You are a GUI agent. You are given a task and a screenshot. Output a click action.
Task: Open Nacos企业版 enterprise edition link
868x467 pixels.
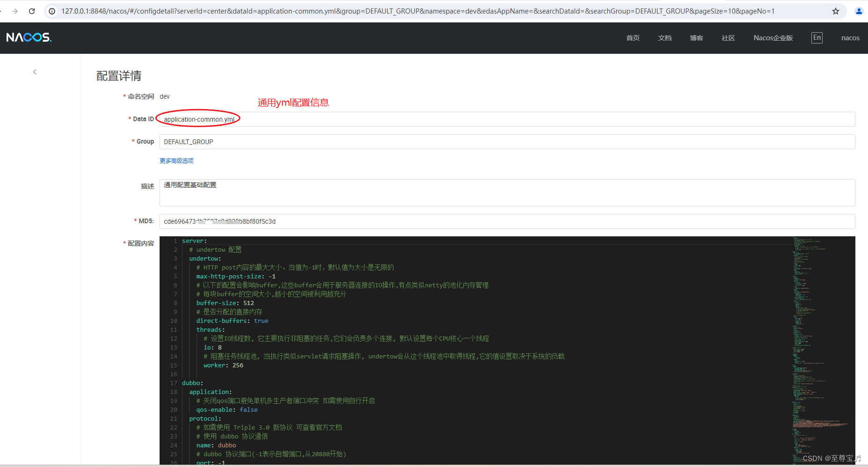[773, 37]
